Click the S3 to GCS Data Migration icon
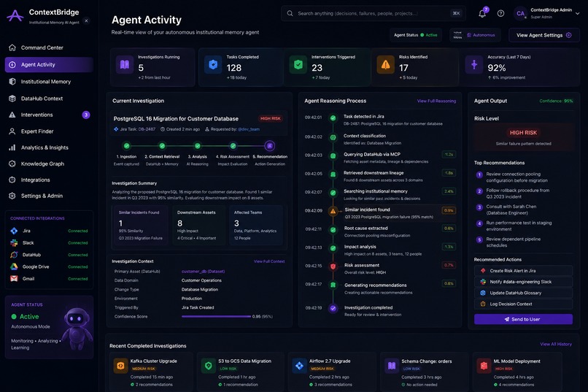This screenshot has height=392, width=588. pyautogui.click(x=209, y=366)
